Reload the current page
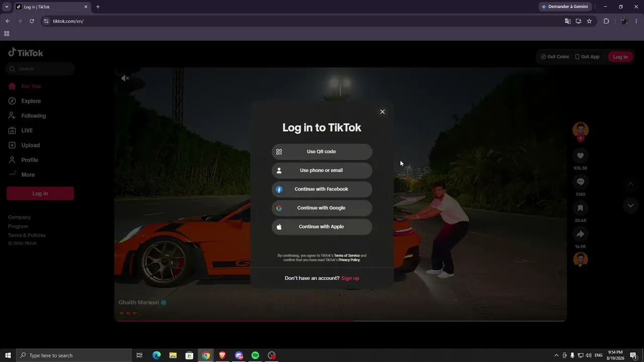Screen dimensions: 644x362 pyautogui.click(x=32, y=21)
